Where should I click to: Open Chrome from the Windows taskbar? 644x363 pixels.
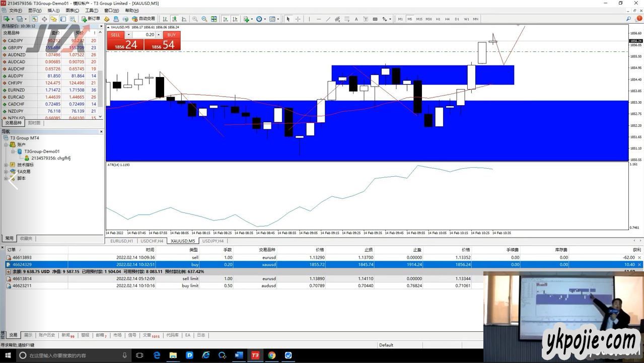point(271,355)
